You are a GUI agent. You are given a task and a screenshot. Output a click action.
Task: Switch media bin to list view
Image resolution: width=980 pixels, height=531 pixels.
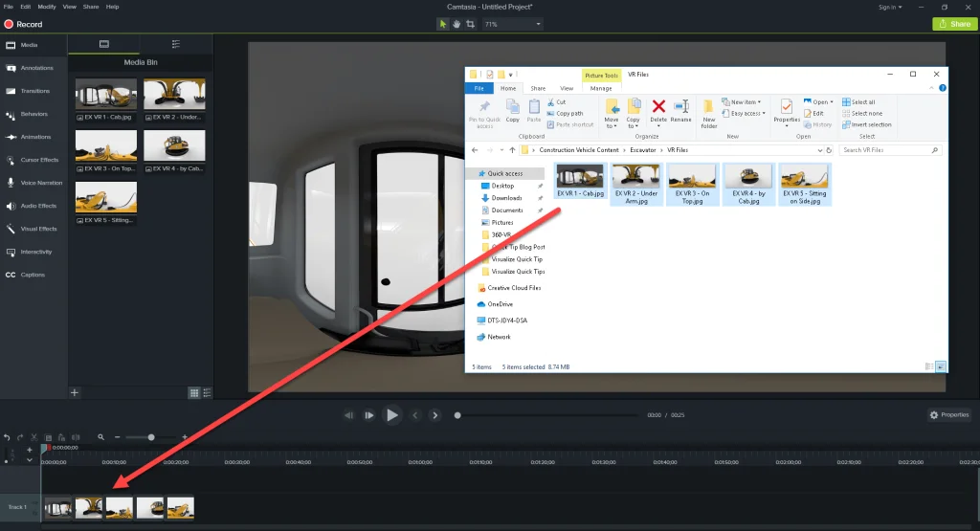tap(207, 392)
